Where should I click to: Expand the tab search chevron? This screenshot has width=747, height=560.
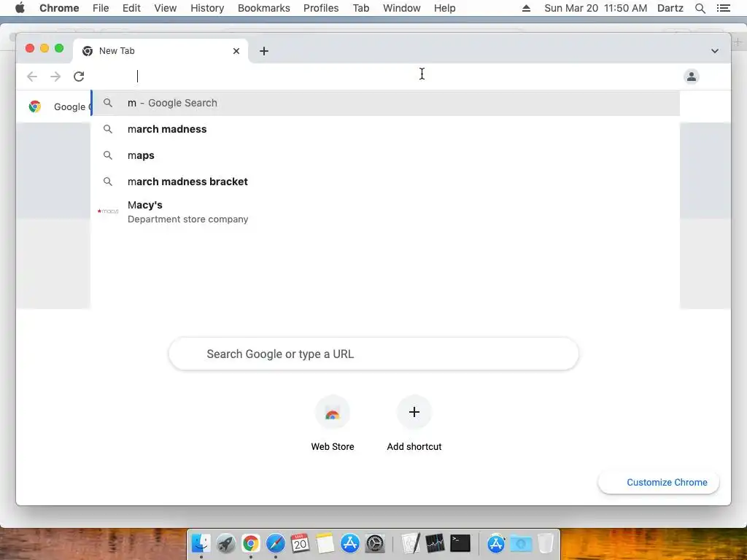coord(715,51)
